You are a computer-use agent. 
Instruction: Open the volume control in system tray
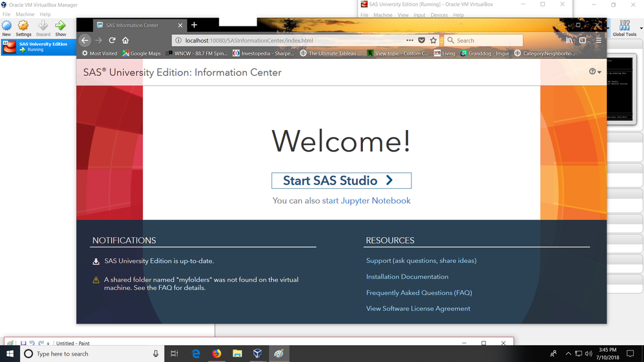pyautogui.click(x=589, y=354)
